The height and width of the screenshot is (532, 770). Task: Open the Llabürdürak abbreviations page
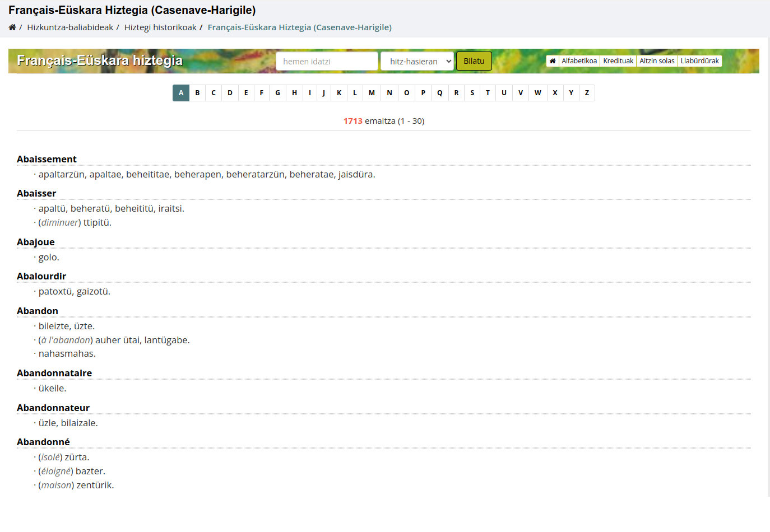pos(699,61)
